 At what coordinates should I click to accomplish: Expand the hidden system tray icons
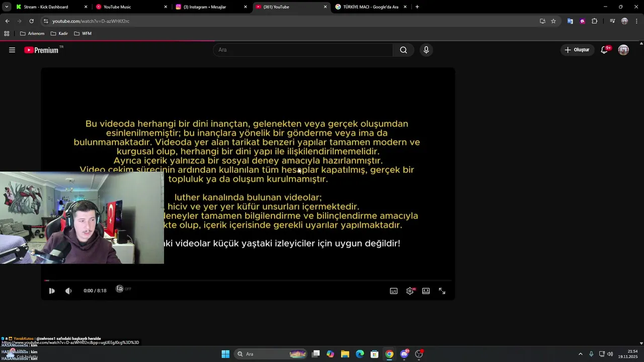tap(580, 354)
